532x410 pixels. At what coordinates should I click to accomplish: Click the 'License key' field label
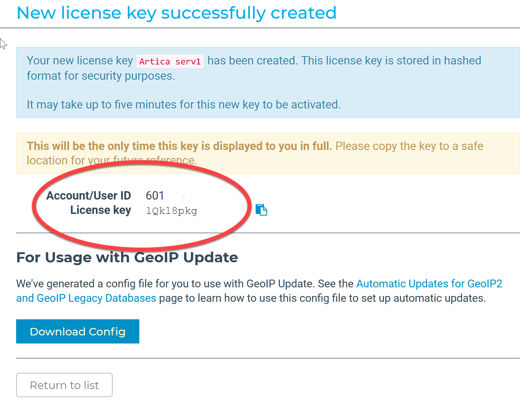(x=100, y=210)
